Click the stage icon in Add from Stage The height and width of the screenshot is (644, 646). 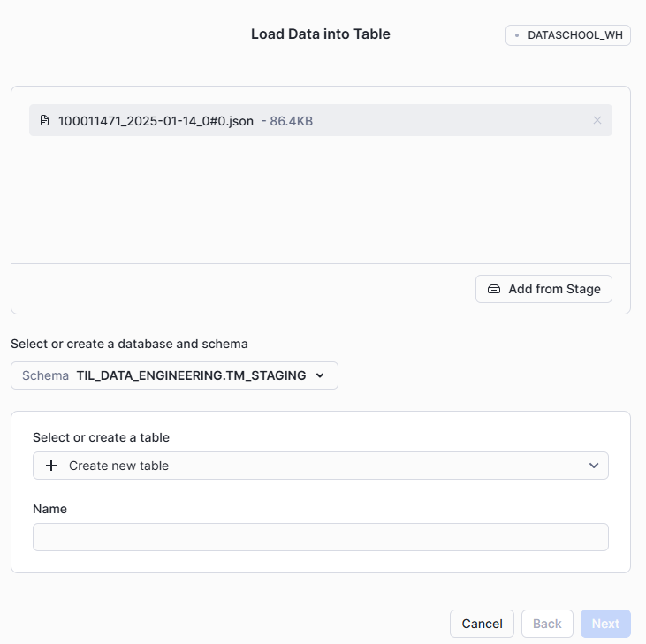pyautogui.click(x=494, y=289)
